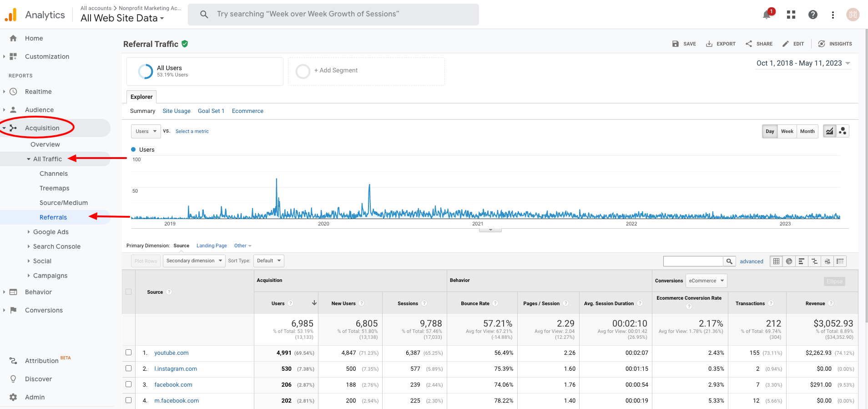Switch graph granularity to Week

(x=787, y=131)
